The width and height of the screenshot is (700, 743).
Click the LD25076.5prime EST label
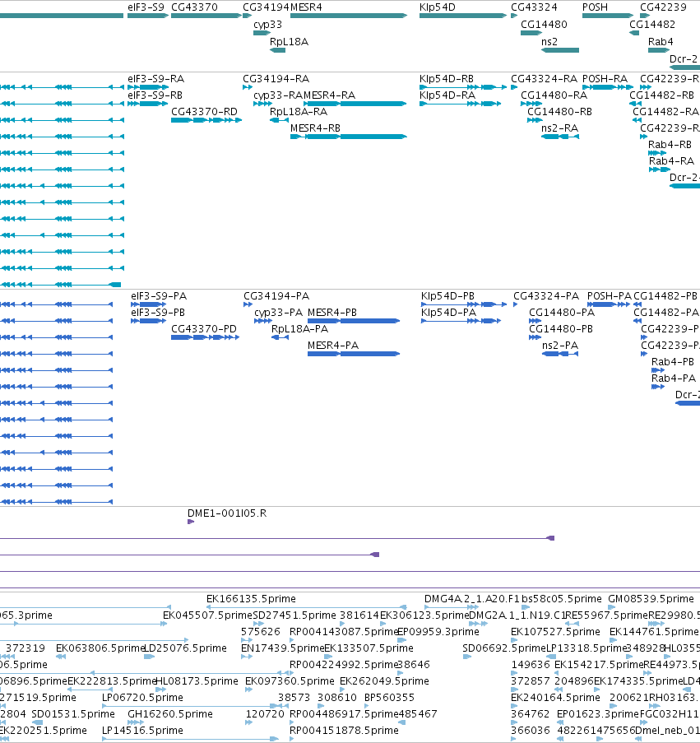(x=185, y=648)
